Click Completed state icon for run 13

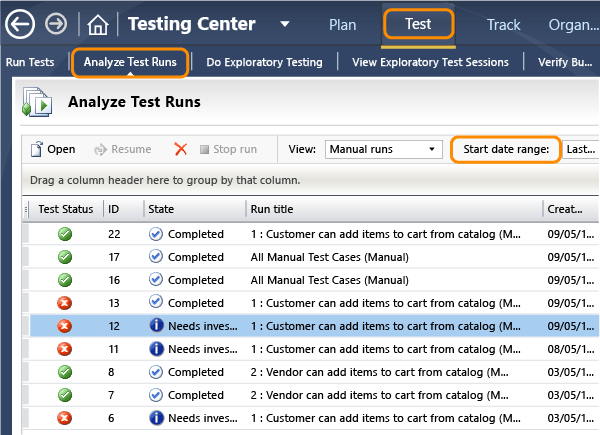coord(156,303)
